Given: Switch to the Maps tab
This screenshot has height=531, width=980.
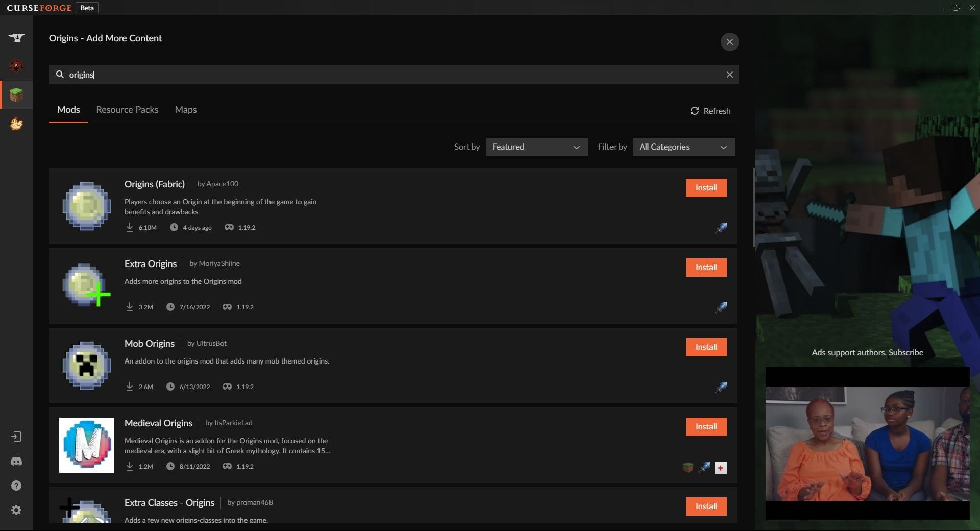Looking at the screenshot, I should point(185,110).
